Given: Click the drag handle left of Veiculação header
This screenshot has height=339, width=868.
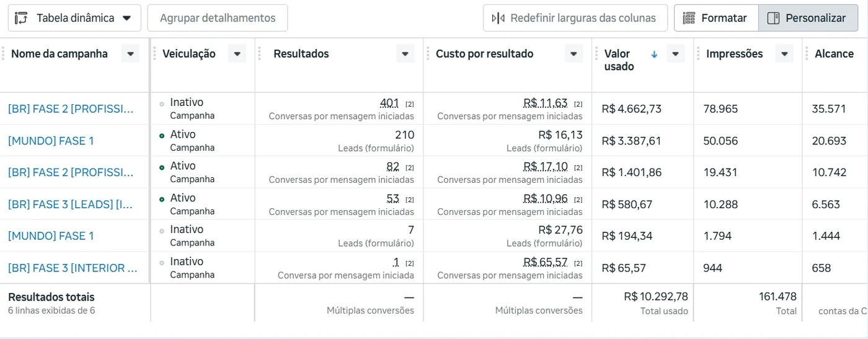Looking at the screenshot, I should click(x=155, y=54).
